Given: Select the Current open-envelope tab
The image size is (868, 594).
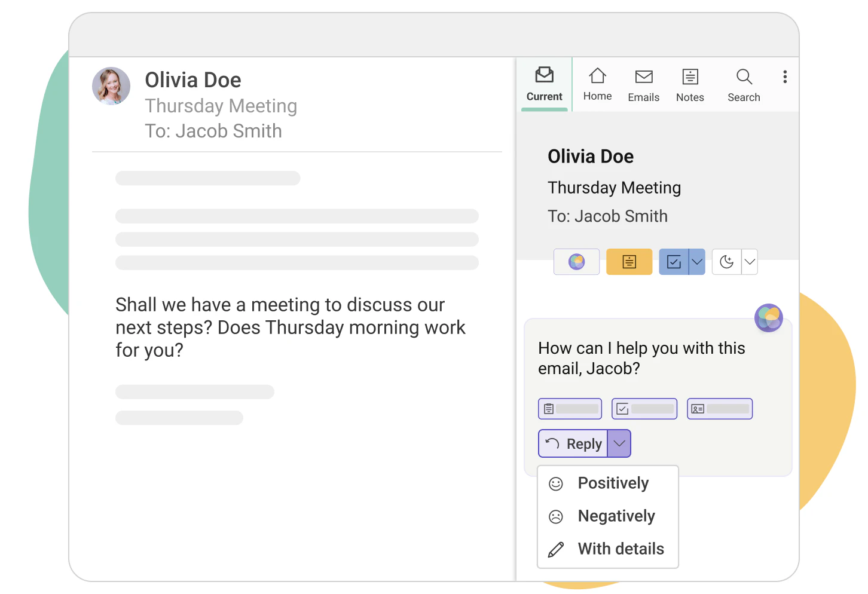Looking at the screenshot, I should click(544, 84).
